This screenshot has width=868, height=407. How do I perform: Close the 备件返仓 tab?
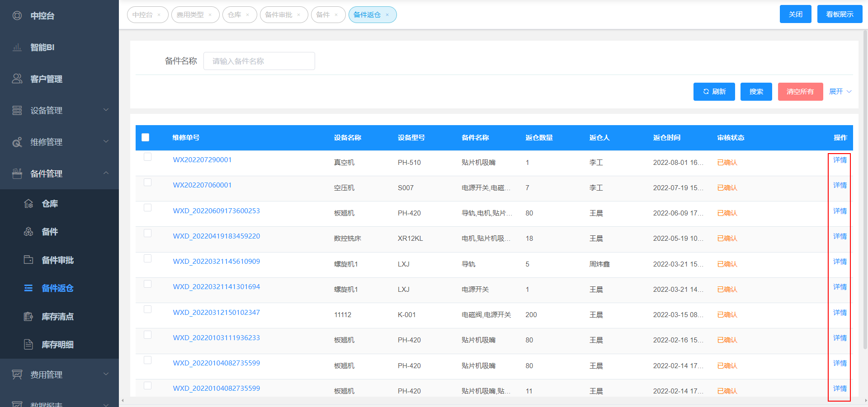(387, 15)
